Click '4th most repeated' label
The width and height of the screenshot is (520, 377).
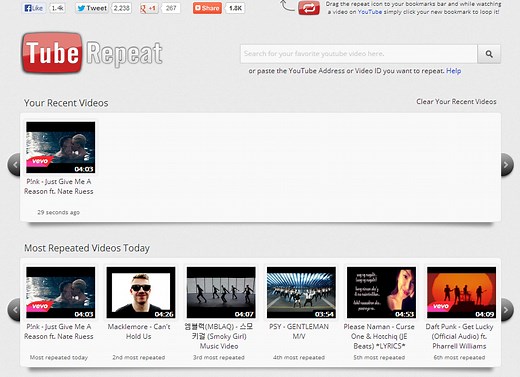pyautogui.click(x=299, y=357)
